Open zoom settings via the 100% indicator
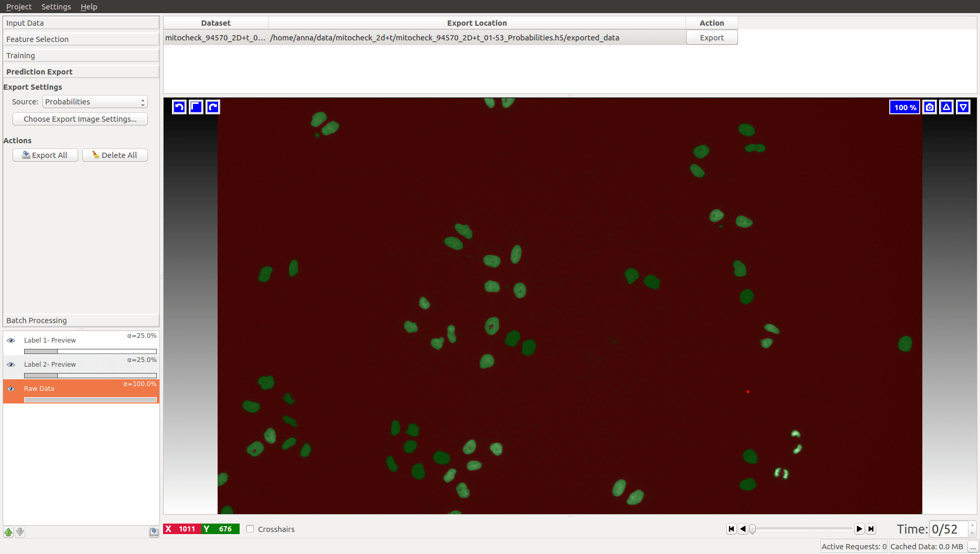The image size is (980, 554). (x=904, y=107)
